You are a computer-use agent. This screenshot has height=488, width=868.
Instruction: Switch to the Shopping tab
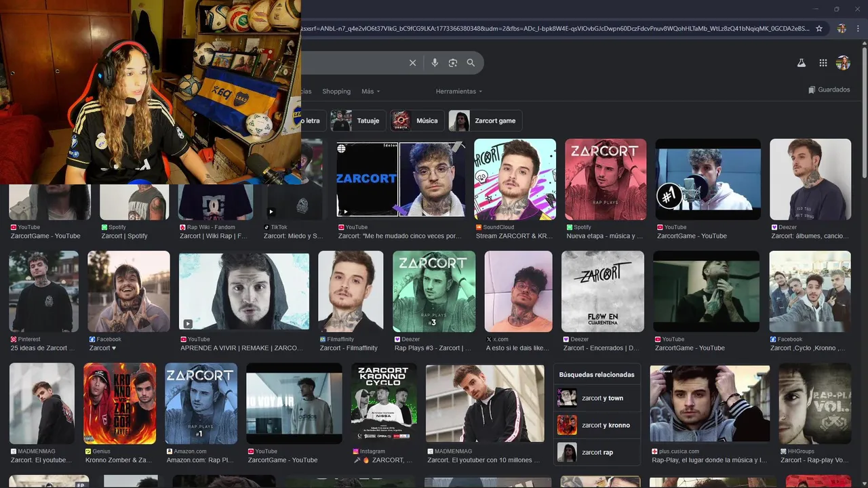(336, 91)
